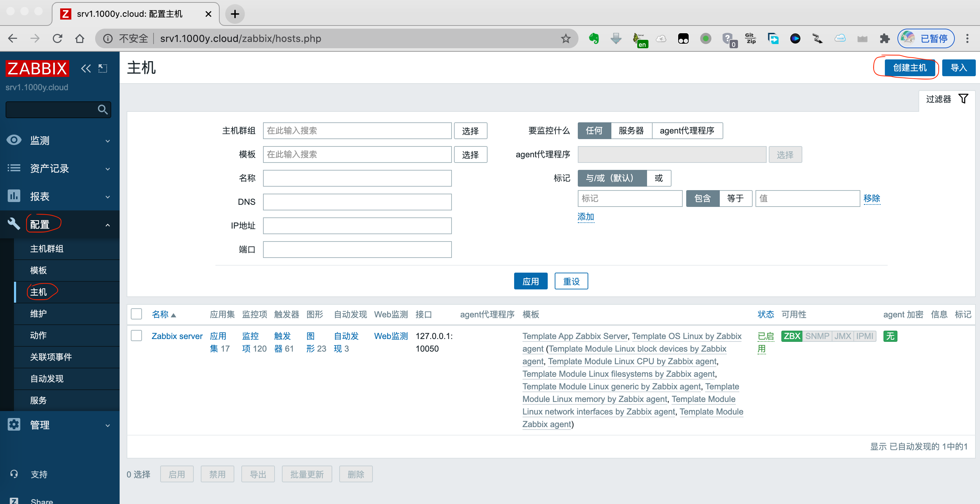Collapse the sidebar with double-chevron icon
Image resolution: width=980 pixels, height=504 pixels.
86,69
